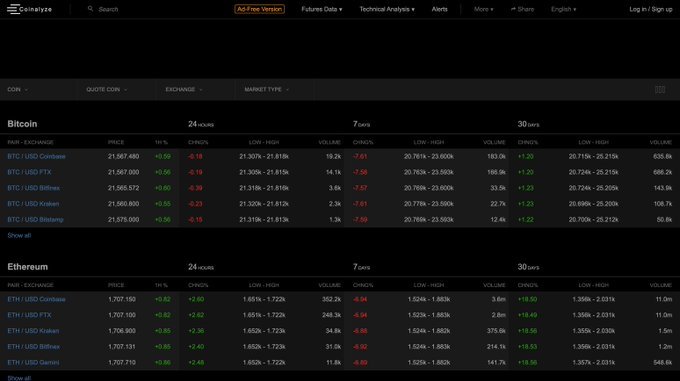This screenshot has height=381, width=680.
Task: Click Show all under Bitcoin
Action: [x=19, y=235]
